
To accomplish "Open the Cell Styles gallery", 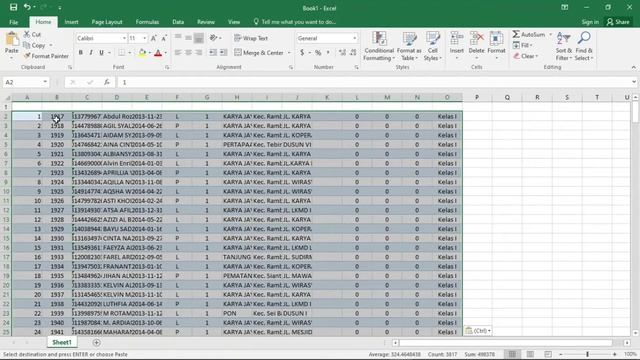I will (x=433, y=46).
